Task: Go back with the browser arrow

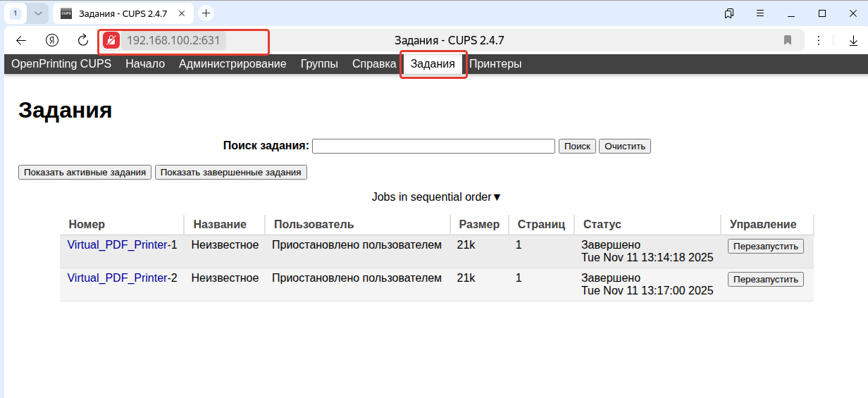Action: click(x=21, y=41)
